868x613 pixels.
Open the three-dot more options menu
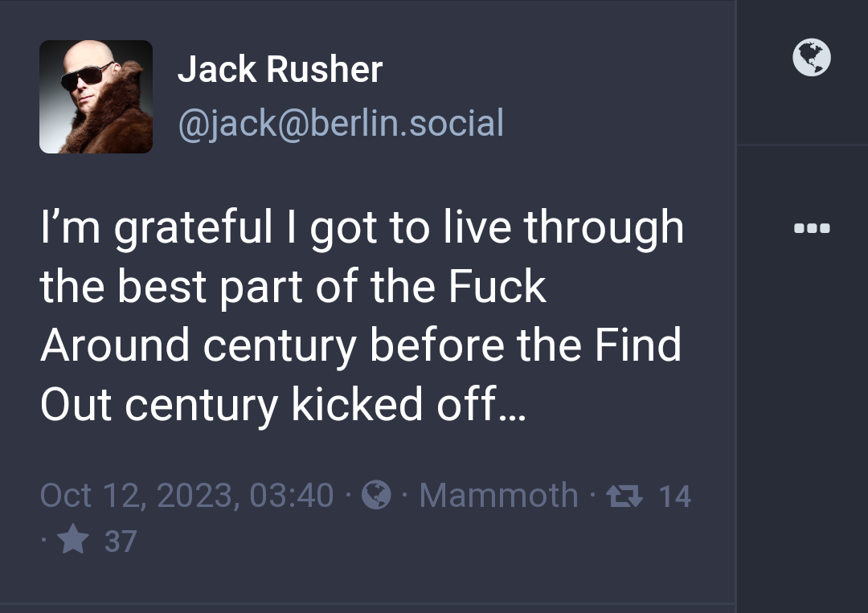(812, 228)
